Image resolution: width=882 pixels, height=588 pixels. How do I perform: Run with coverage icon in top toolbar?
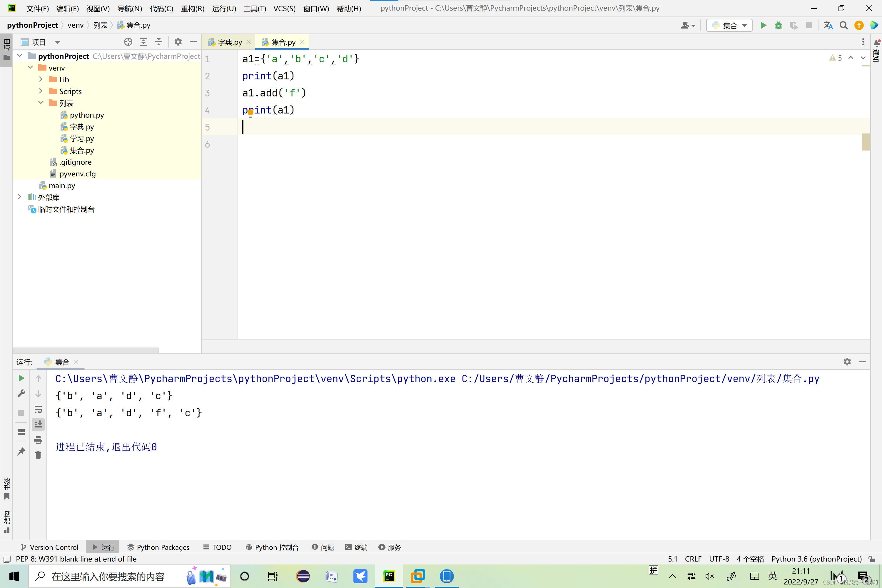[x=794, y=25]
